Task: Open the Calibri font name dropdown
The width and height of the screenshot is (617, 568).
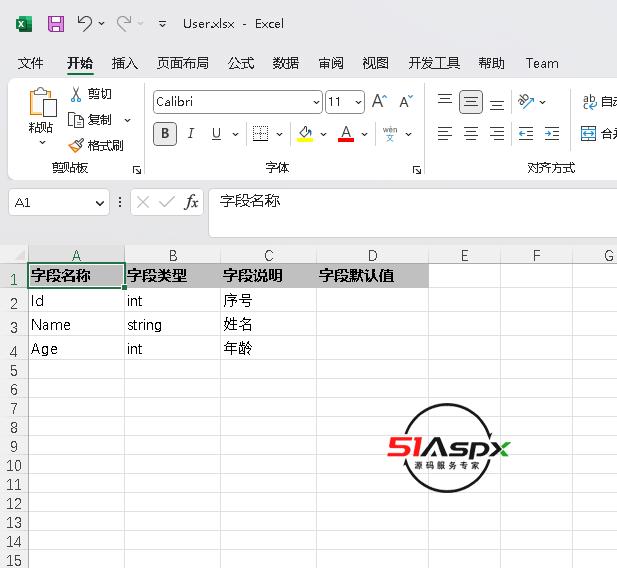Action: (x=316, y=102)
